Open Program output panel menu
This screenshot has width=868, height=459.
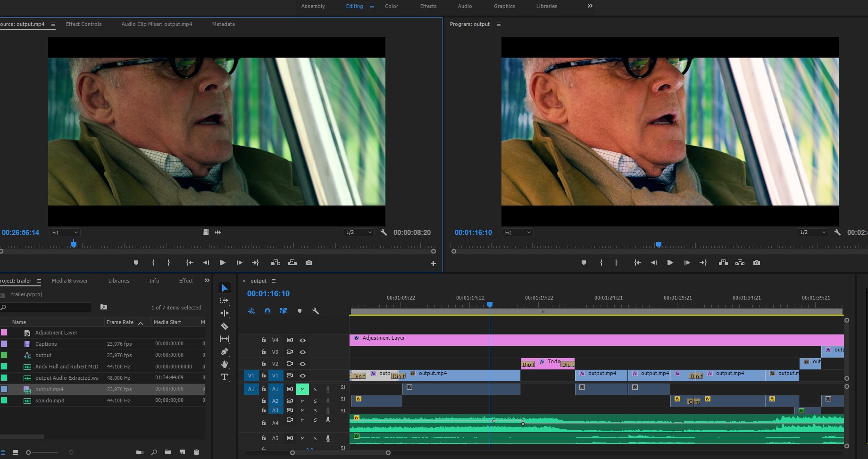[x=499, y=24]
